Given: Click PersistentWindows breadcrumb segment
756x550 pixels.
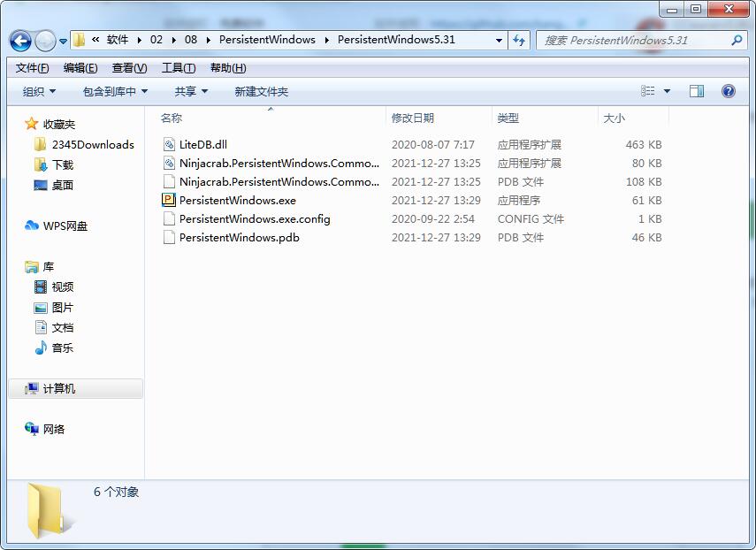Looking at the screenshot, I should (267, 40).
